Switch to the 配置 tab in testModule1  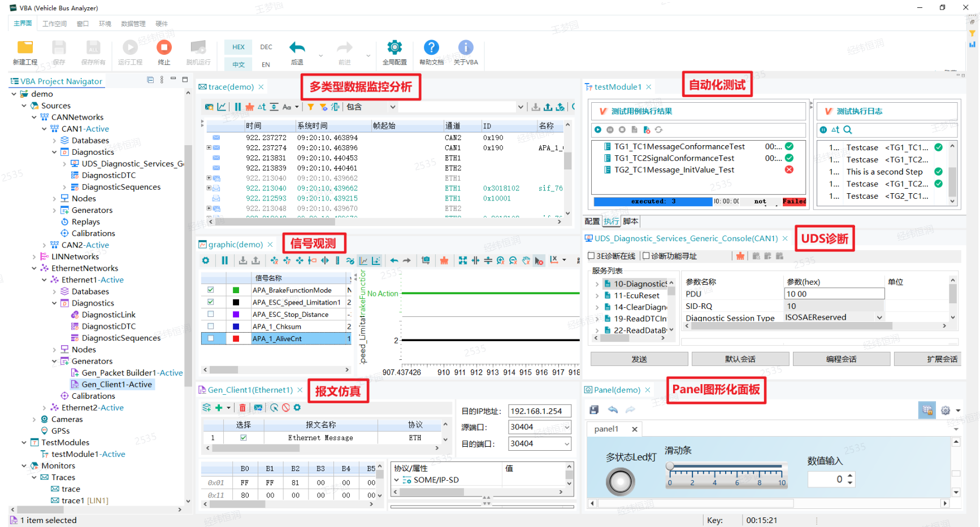pyautogui.click(x=592, y=221)
